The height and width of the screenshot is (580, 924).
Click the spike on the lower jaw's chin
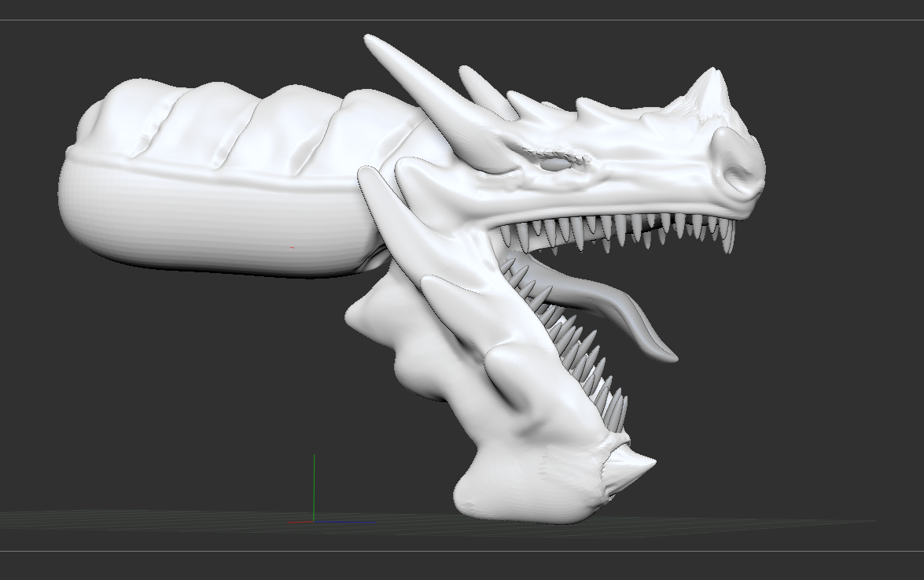(631, 467)
